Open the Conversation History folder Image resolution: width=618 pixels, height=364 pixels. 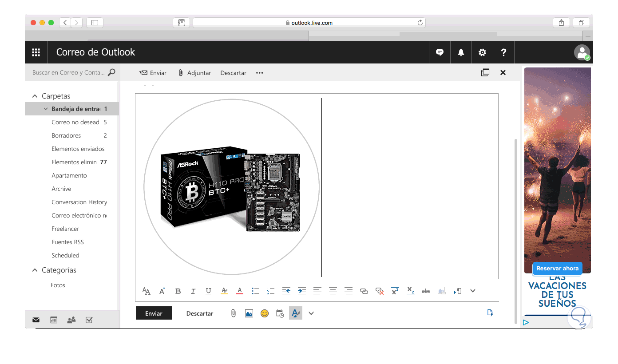click(79, 202)
